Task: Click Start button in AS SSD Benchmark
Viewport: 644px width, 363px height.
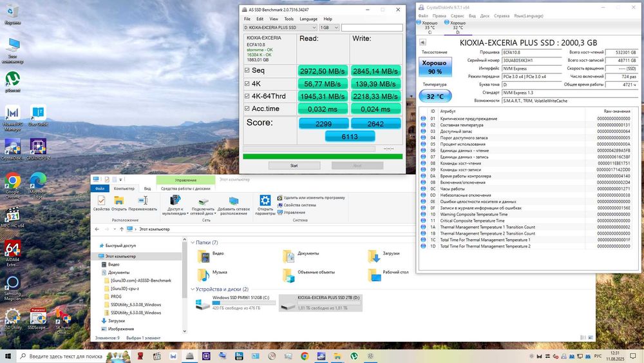Action: pos(294,166)
